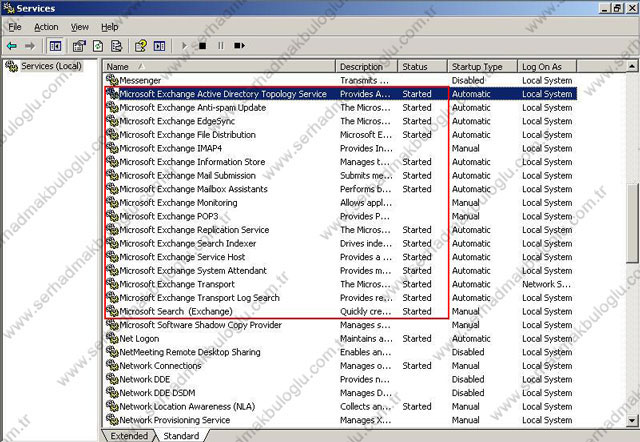The height and width of the screenshot is (442, 640).
Task: Click the Refresh toolbar icon
Action: pos(98,46)
